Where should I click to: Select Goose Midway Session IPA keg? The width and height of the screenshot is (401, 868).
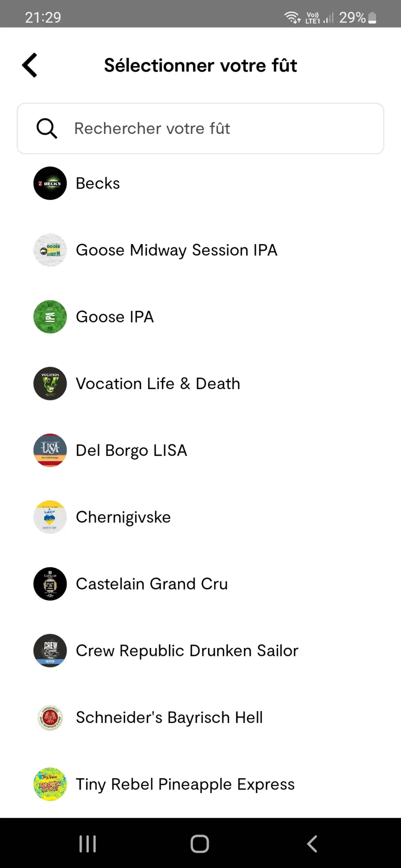(177, 250)
